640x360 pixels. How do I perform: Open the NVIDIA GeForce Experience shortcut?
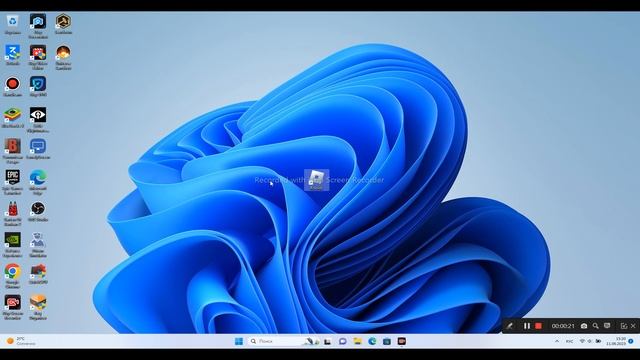[x=13, y=245]
